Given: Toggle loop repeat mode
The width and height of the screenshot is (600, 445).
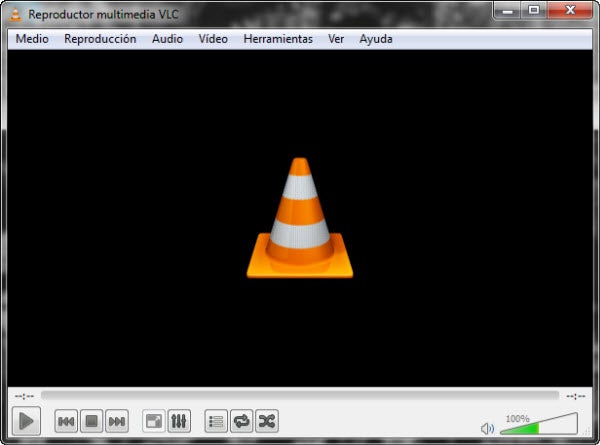Looking at the screenshot, I should tap(241, 422).
